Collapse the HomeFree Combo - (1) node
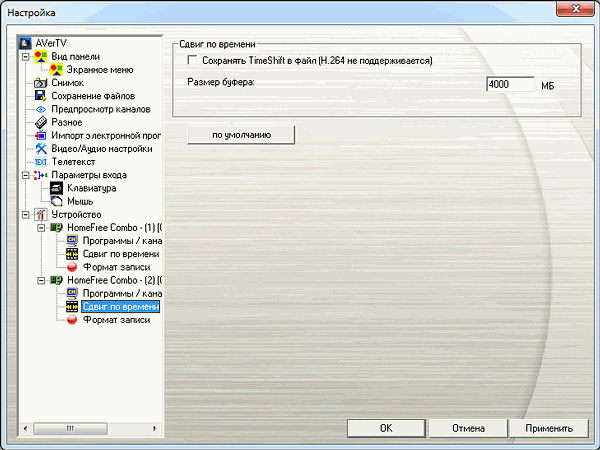 click(x=41, y=228)
